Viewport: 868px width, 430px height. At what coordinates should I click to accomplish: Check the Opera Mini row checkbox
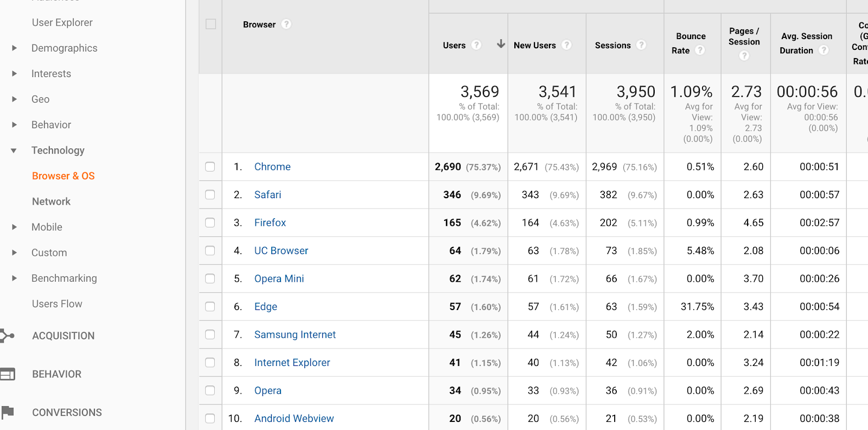point(210,279)
